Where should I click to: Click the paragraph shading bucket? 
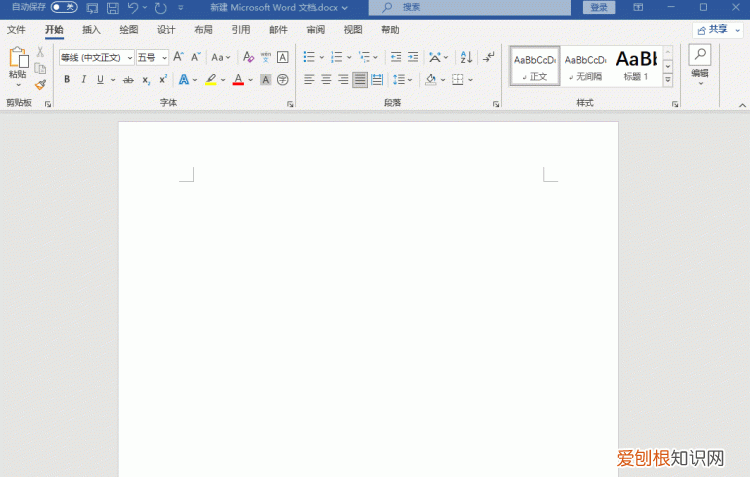click(x=430, y=79)
